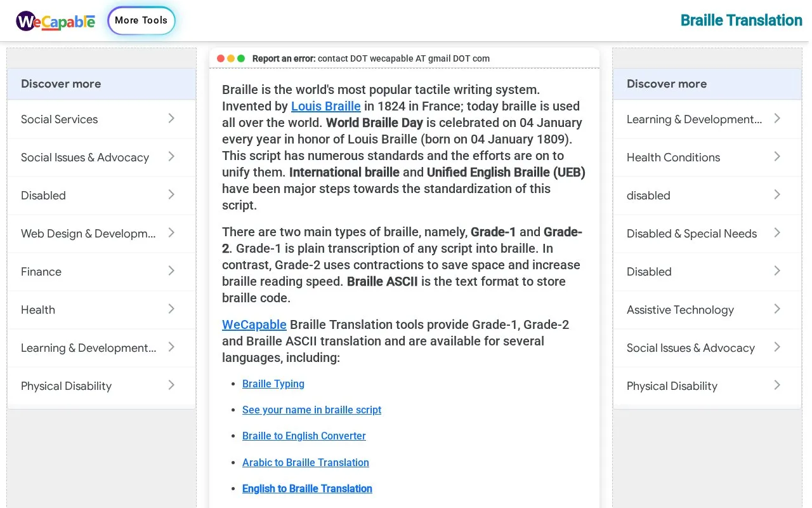Screen dimensions: 812x508
Task: Select Health in left Discover more list
Action: click(x=101, y=309)
